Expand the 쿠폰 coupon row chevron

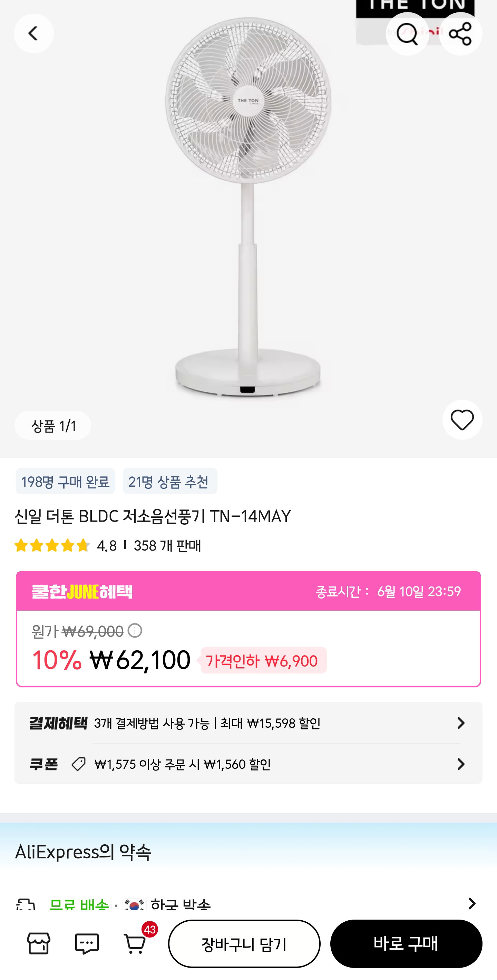pos(460,764)
